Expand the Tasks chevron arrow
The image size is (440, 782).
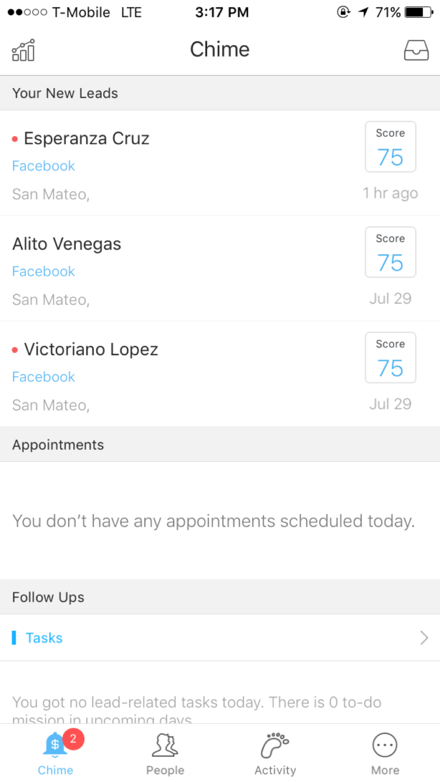click(424, 638)
